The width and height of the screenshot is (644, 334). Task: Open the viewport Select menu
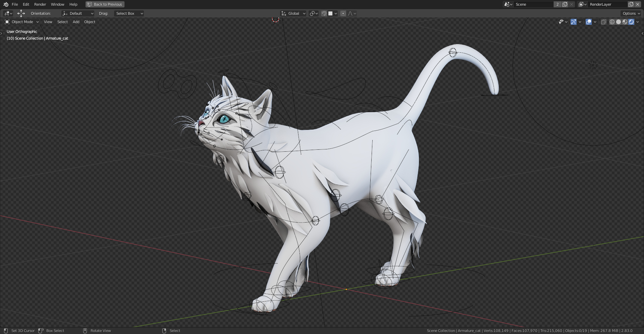click(62, 22)
